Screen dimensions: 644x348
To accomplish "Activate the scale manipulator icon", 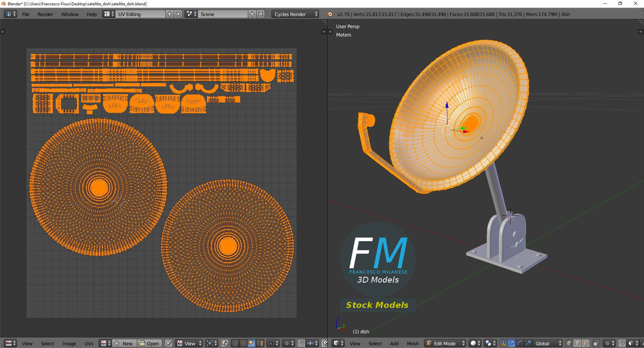I will tap(528, 343).
